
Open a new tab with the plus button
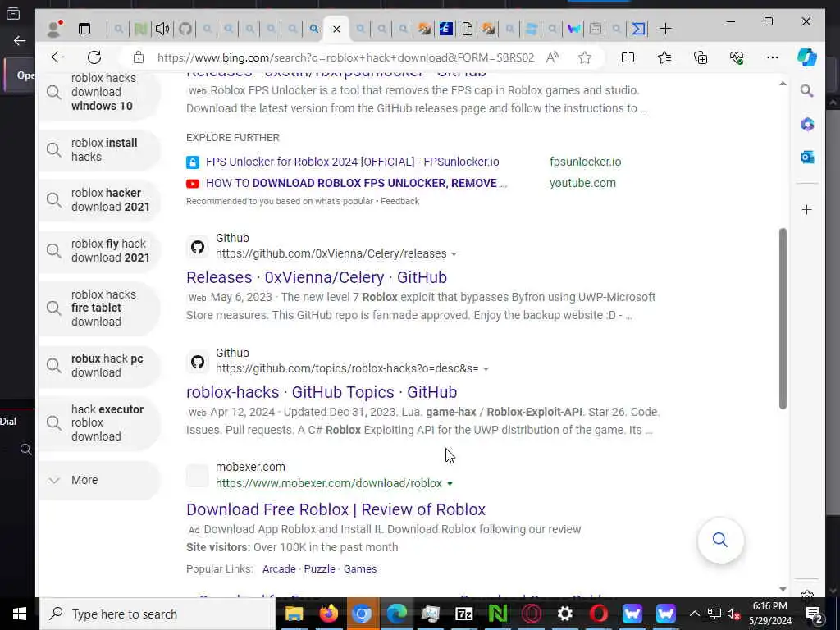click(x=665, y=29)
